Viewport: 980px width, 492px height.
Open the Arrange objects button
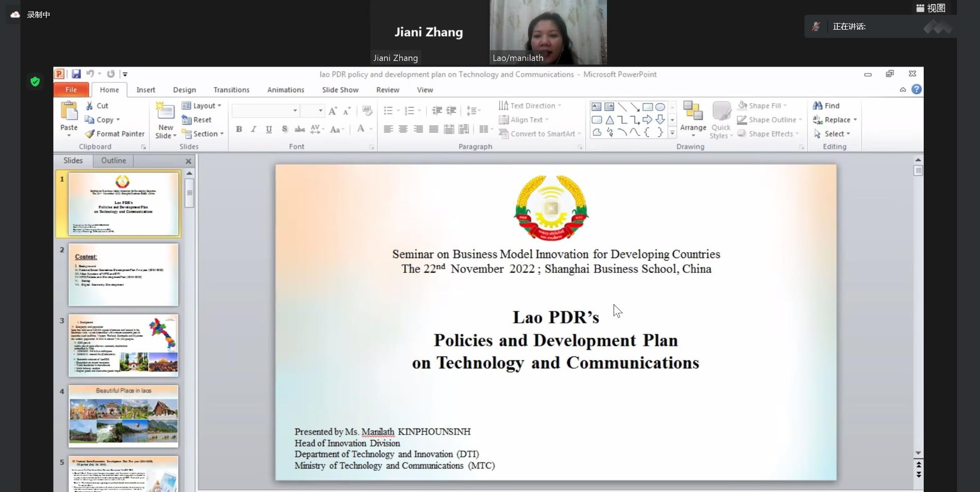(693, 119)
